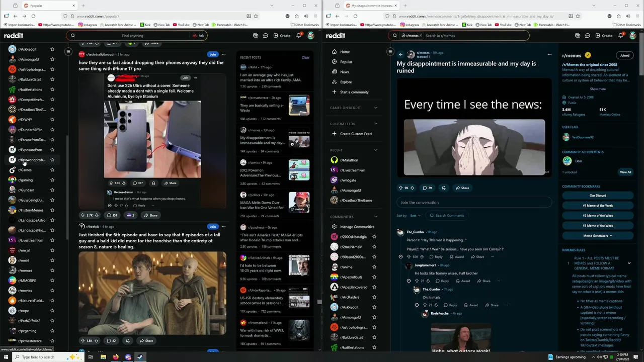Open News in right Reddit sidebar

click(344, 72)
